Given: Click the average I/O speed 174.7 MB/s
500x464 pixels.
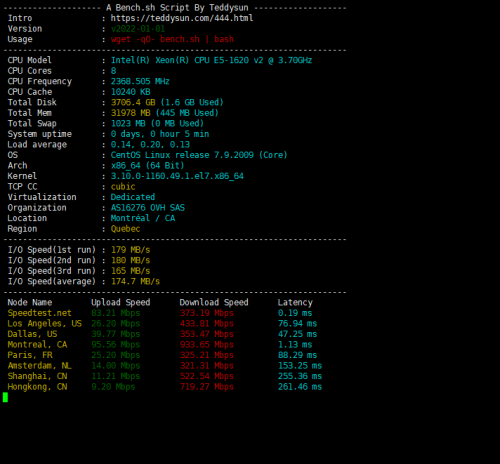Looking at the screenshot, I should [135, 282].
